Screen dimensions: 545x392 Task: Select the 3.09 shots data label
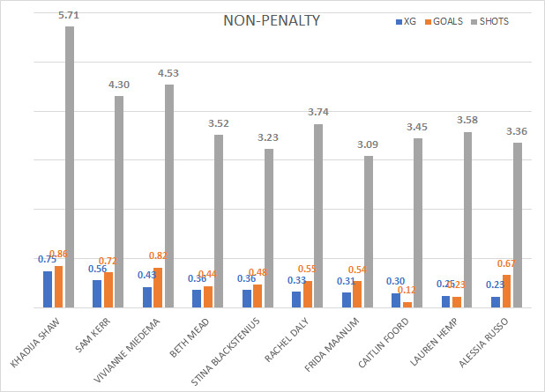(368, 144)
